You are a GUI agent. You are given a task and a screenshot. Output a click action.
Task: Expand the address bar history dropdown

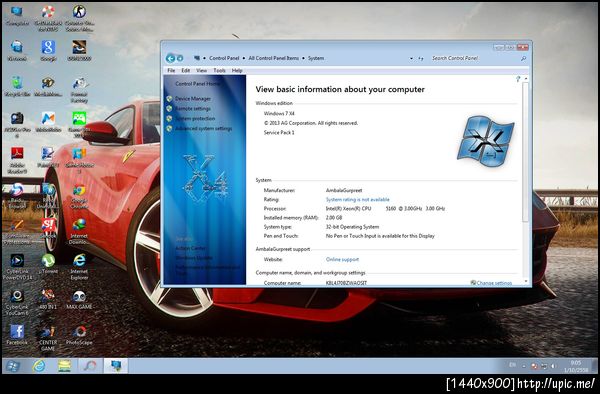click(411, 59)
